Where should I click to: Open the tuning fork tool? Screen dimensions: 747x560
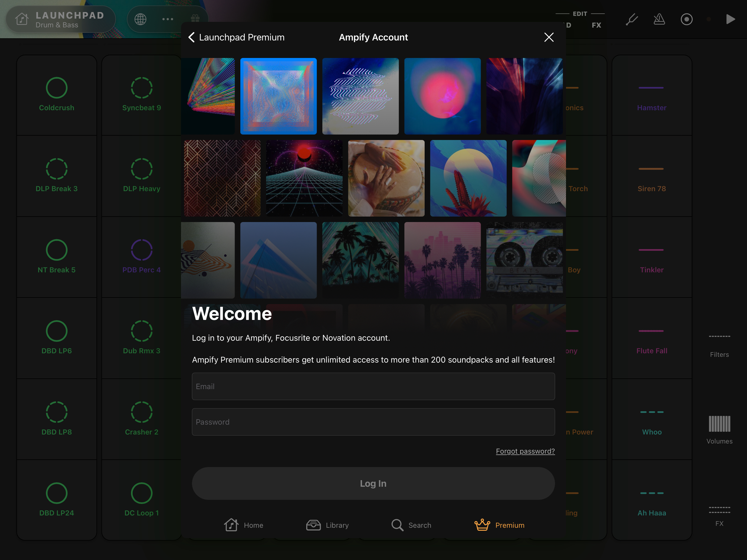pos(632,19)
